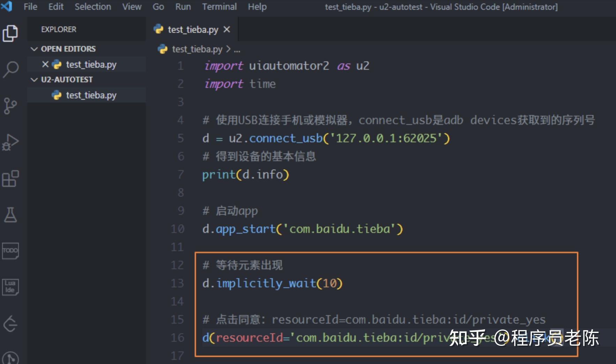Select the Run and Debug icon
Viewport: 616px width, 364px height.
coord(10,142)
